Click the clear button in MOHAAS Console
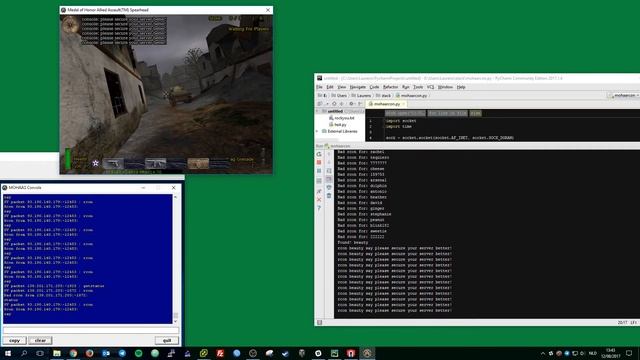This screenshot has height=360, width=640. click(x=40, y=340)
